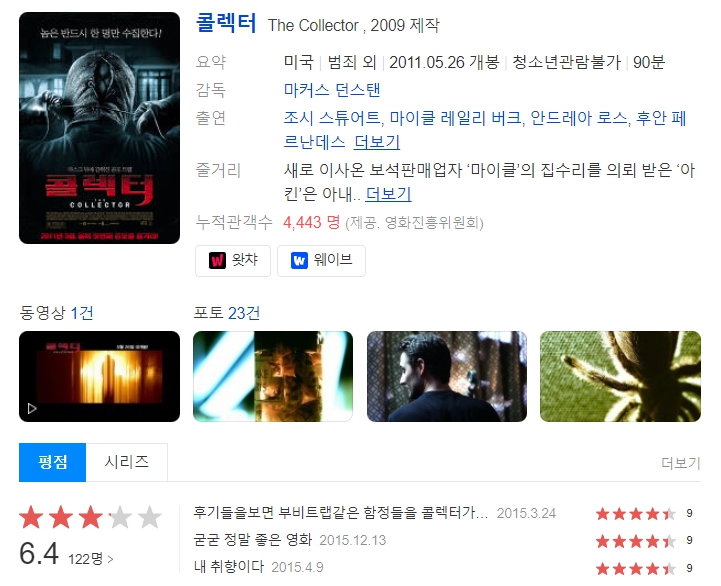
Task: Play the trailer video via play icon
Action: (x=32, y=408)
